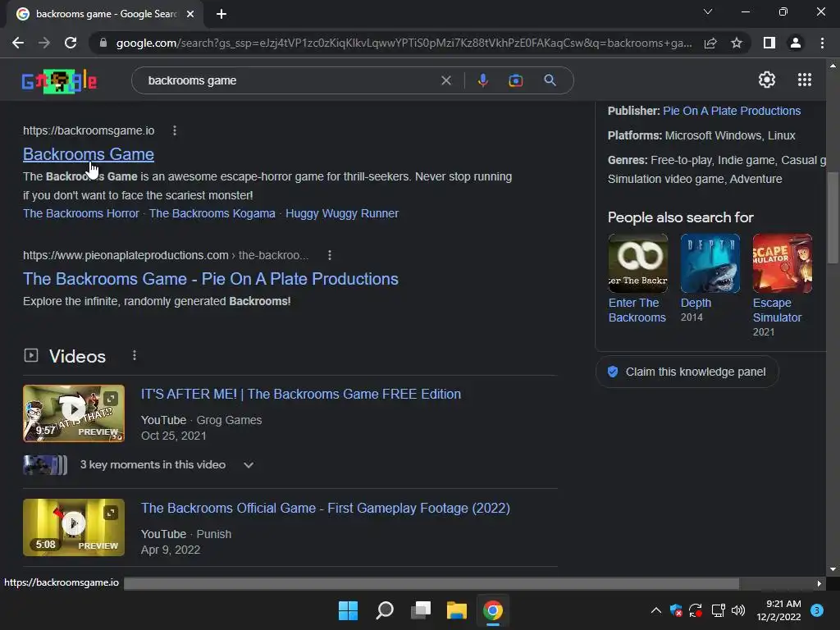The height and width of the screenshot is (630, 840).
Task: Clear the search query text
Action: pos(445,80)
